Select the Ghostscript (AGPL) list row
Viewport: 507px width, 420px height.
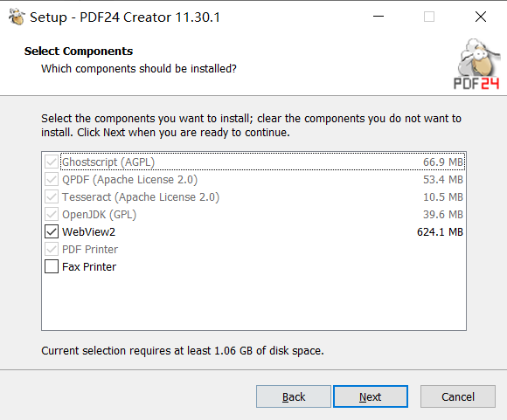pyautogui.click(x=253, y=162)
